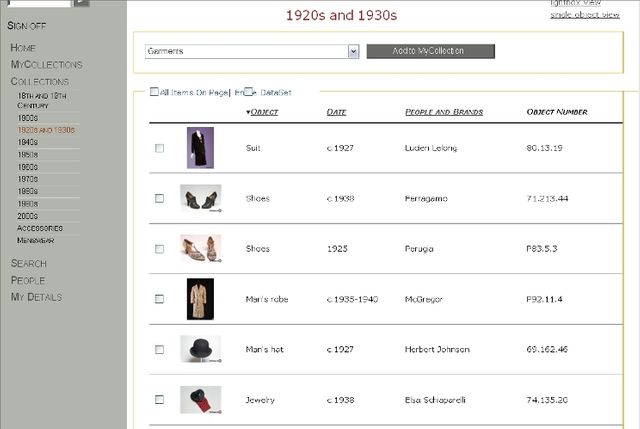Screen dimensions: 640x429
Task: Select the 1900s collection
Action: [28, 118]
